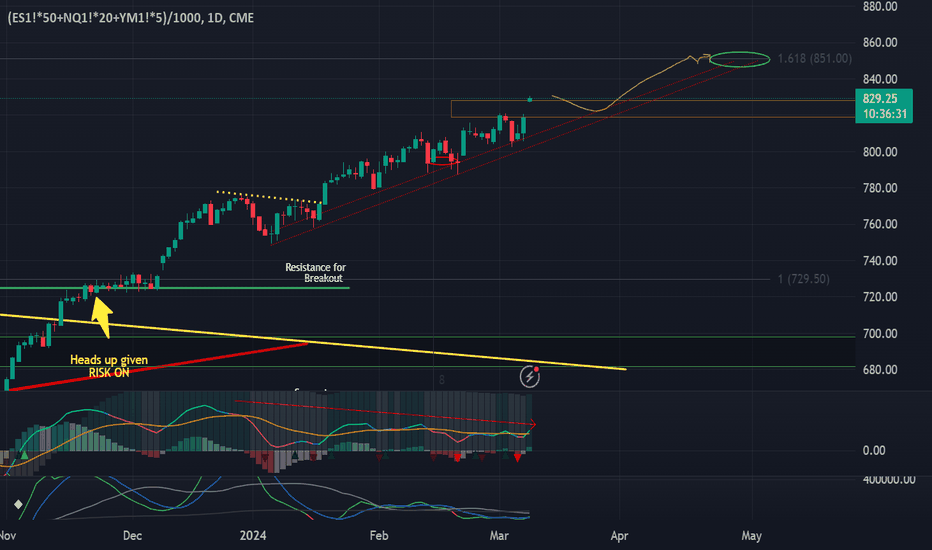Image resolution: width=932 pixels, height=550 pixels.
Task: Select the orange projected price path drawing
Action: pos(630,85)
